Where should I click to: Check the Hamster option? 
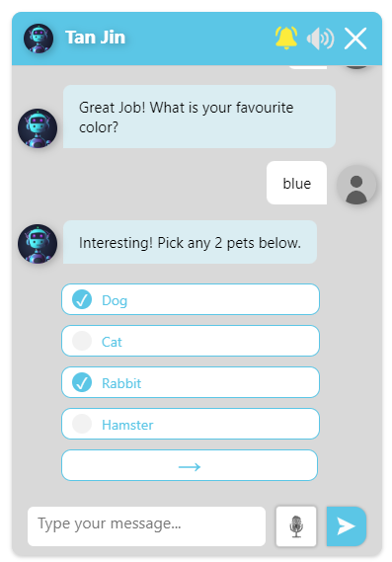[191, 424]
